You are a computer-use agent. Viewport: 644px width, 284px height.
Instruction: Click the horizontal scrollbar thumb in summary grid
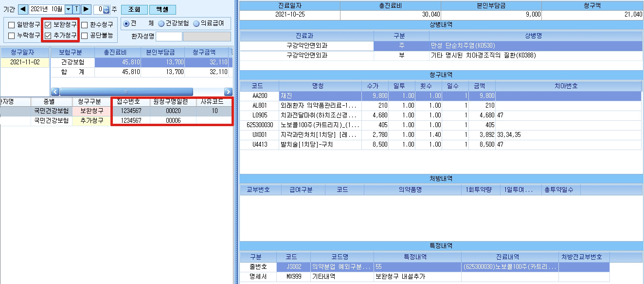(x=126, y=92)
